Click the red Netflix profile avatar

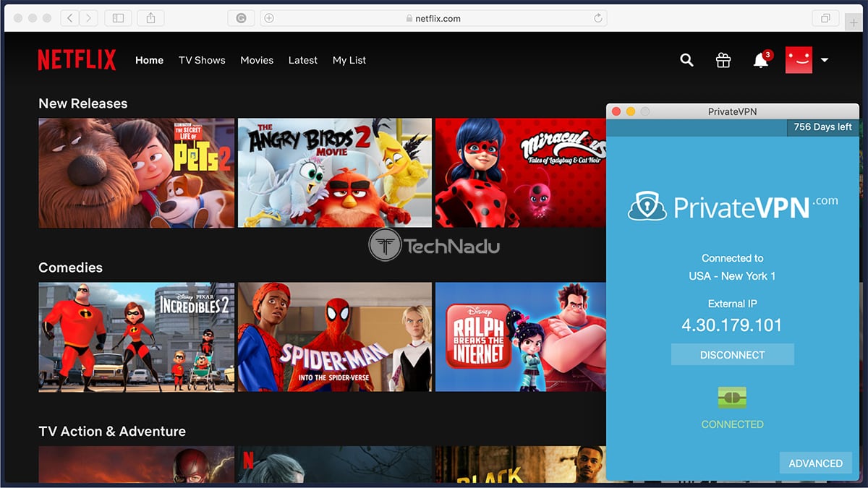point(799,60)
